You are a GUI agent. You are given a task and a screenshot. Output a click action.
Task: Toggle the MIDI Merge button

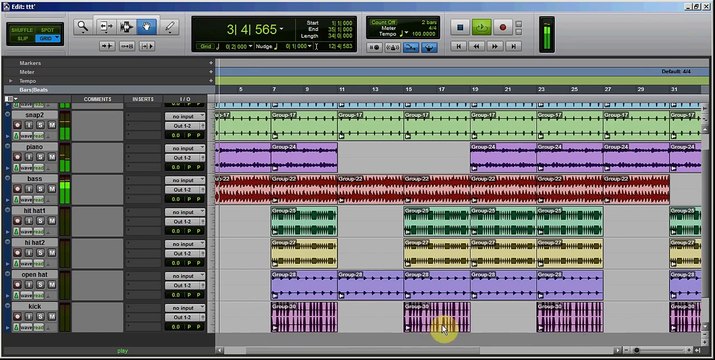(411, 47)
